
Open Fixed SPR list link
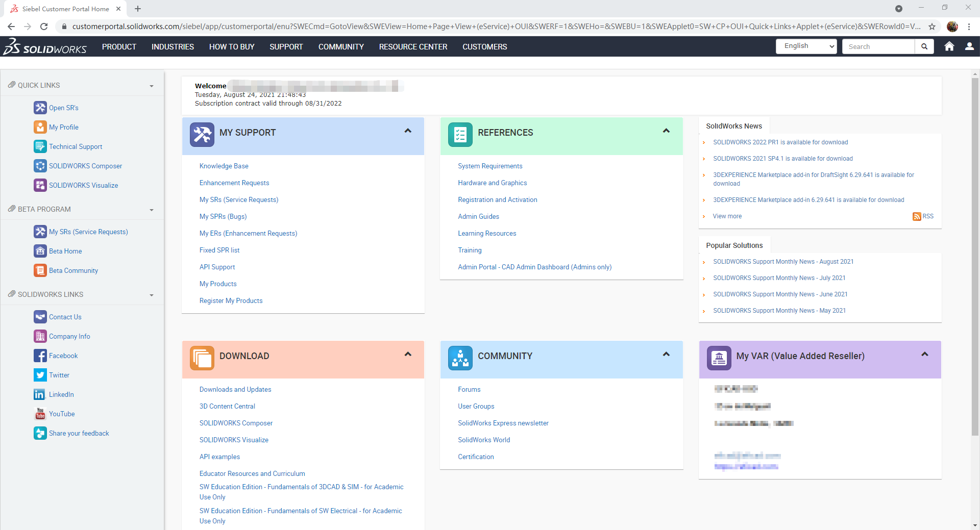[x=219, y=250]
